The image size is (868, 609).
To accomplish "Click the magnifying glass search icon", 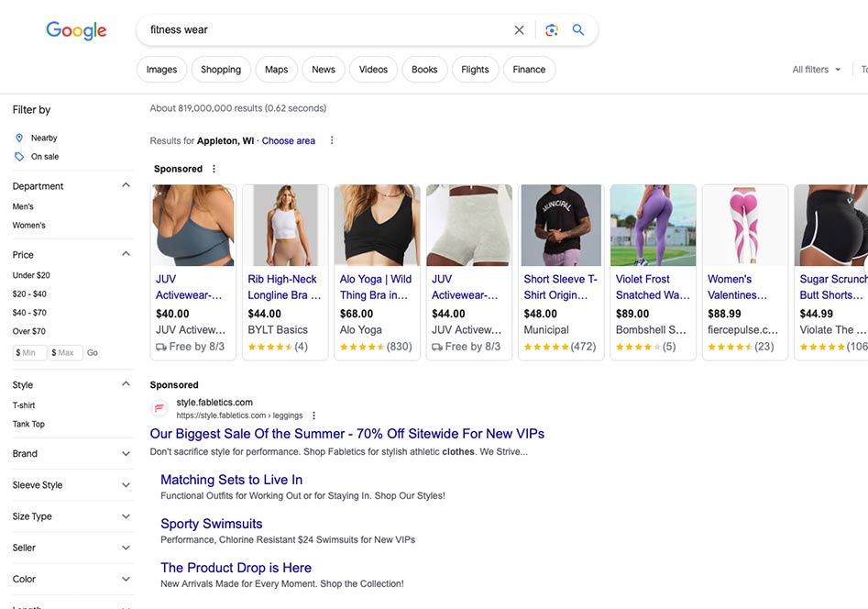I will click(578, 30).
